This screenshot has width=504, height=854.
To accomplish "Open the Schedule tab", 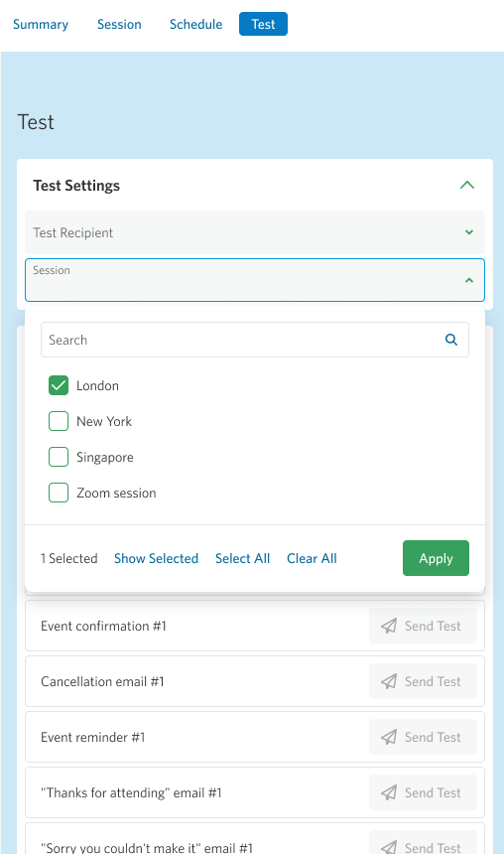I will (195, 25).
